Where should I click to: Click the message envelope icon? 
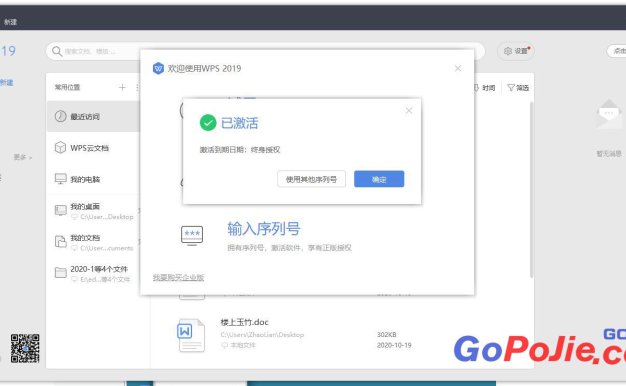(x=608, y=114)
